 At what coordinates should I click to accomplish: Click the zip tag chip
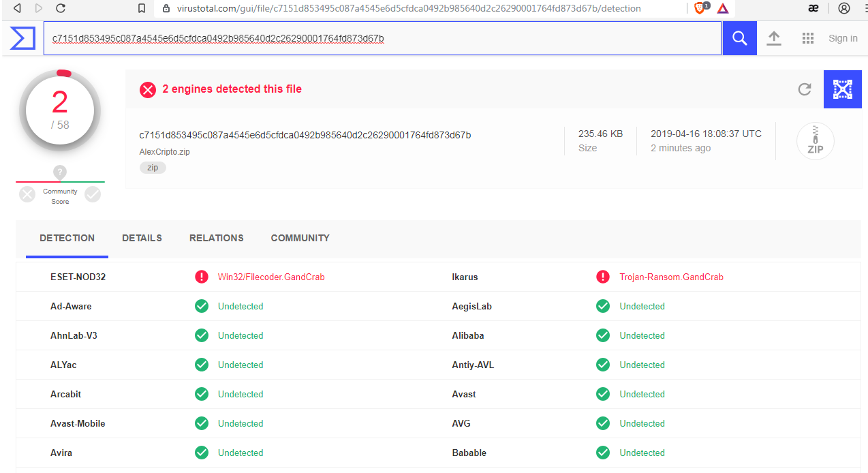point(153,168)
